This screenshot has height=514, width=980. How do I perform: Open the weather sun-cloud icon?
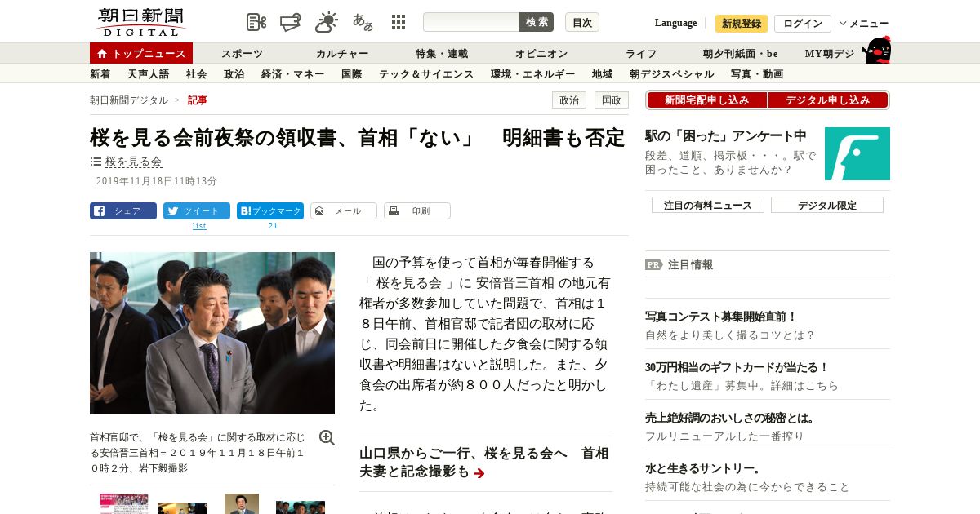[327, 22]
